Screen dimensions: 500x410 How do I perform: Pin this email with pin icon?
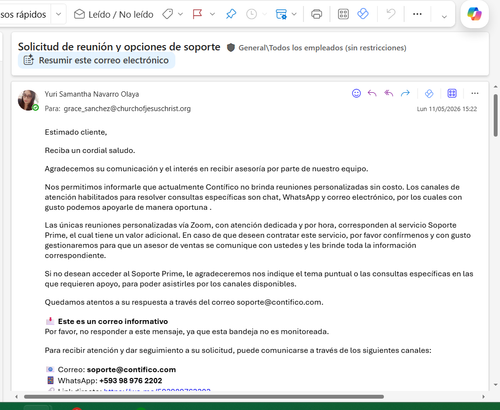click(231, 14)
